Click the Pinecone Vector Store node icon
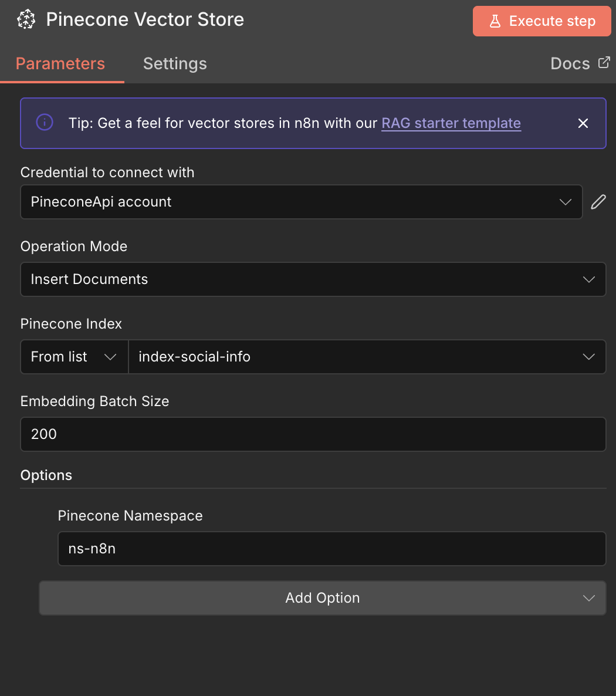 [26, 19]
